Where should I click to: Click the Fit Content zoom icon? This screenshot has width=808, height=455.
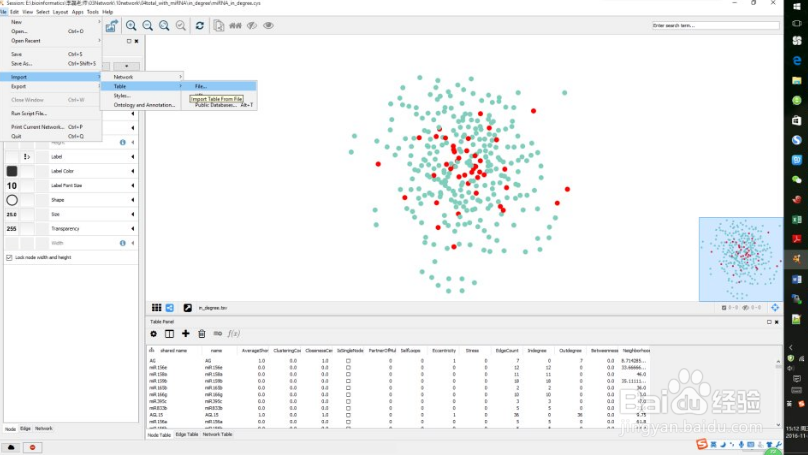click(x=164, y=25)
